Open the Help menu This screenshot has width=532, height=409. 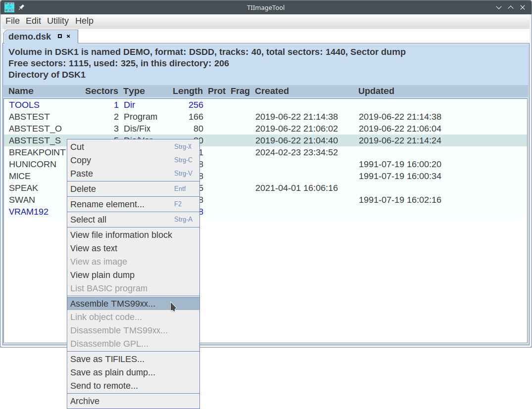coord(84,21)
